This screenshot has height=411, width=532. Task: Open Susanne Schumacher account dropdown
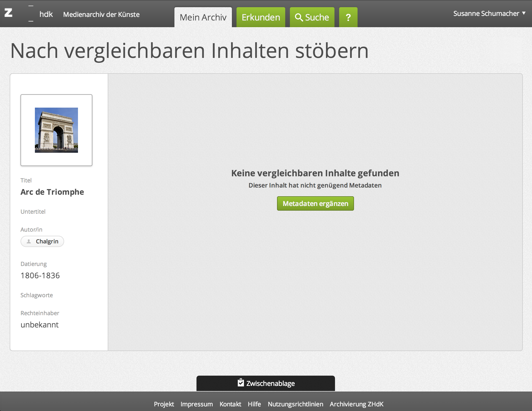pos(486,13)
